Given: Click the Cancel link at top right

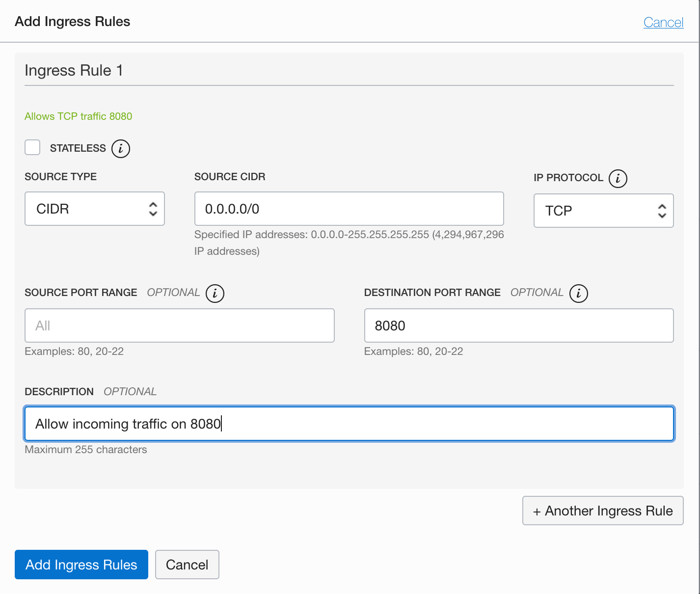Looking at the screenshot, I should coord(663,22).
